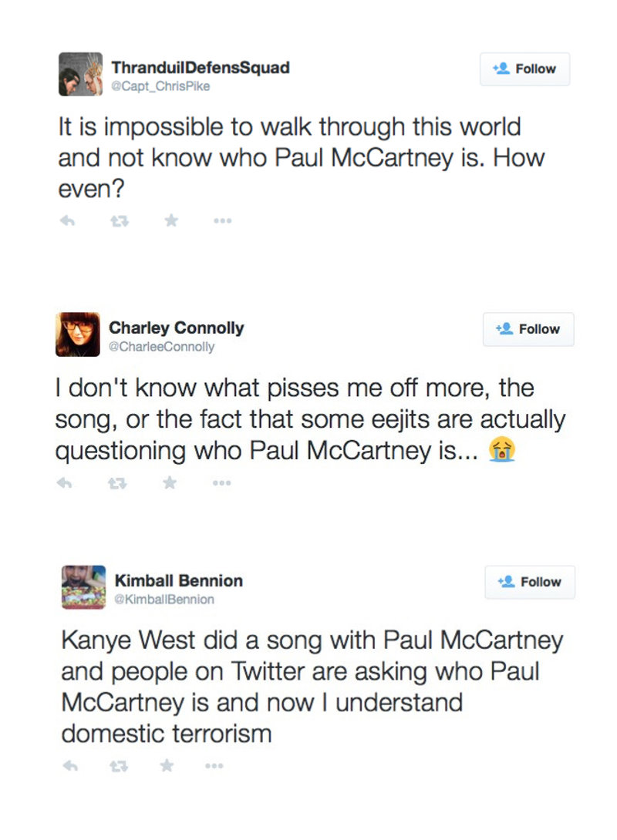
Task: Follow Charley Connolly
Action: coord(528,329)
